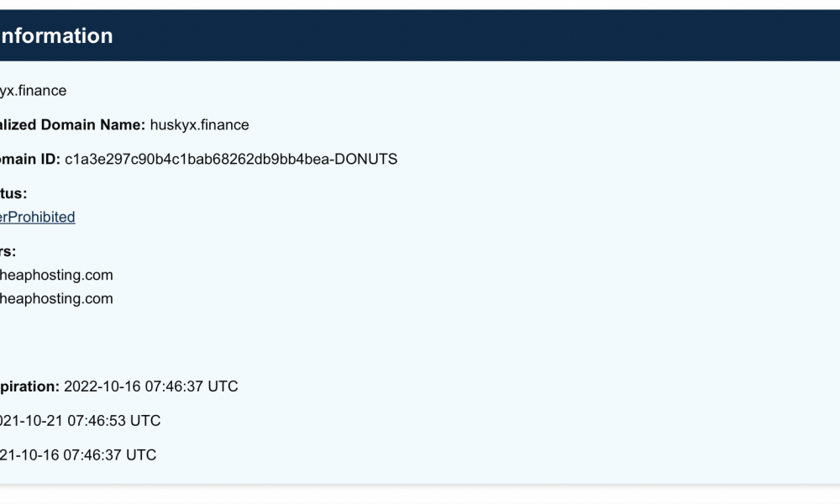This screenshot has width=840, height=504.
Task: Select the Expiration label text
Action: (x=29, y=386)
